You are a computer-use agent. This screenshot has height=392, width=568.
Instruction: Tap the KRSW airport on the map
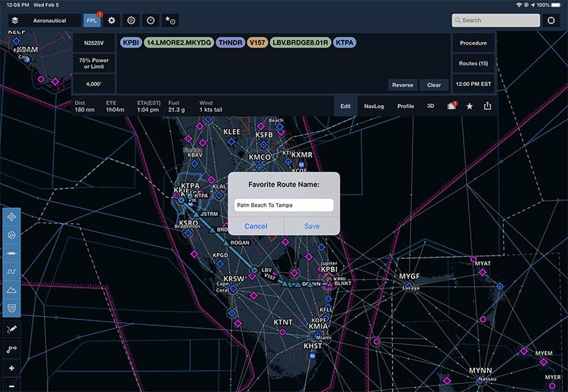coord(234,288)
